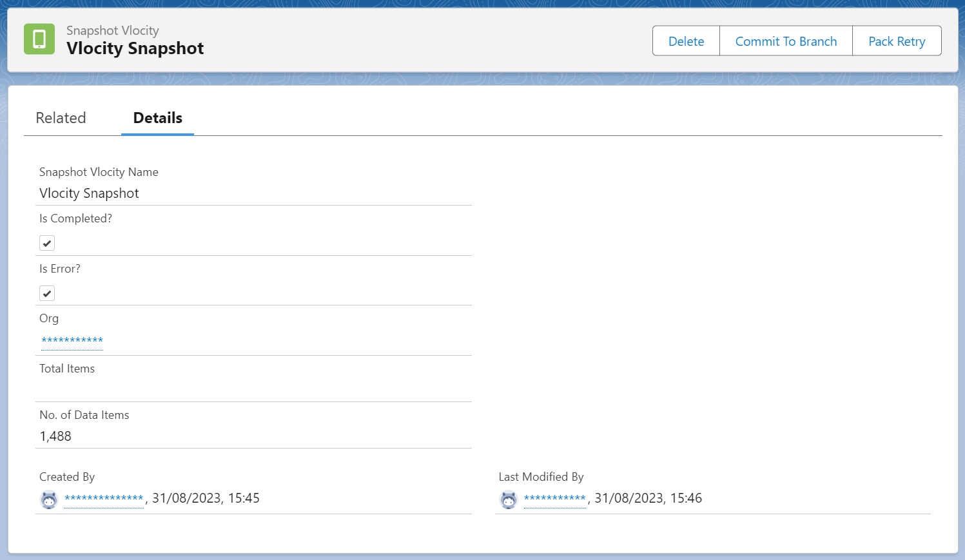
Task: Toggle the Is Completed checkbox
Action: [47, 243]
